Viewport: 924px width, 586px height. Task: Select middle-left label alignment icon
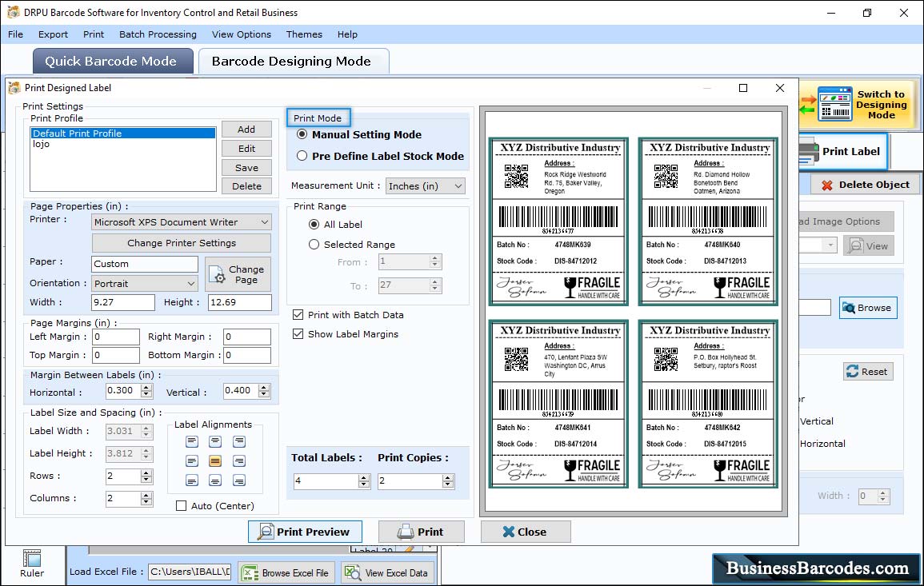(x=192, y=461)
